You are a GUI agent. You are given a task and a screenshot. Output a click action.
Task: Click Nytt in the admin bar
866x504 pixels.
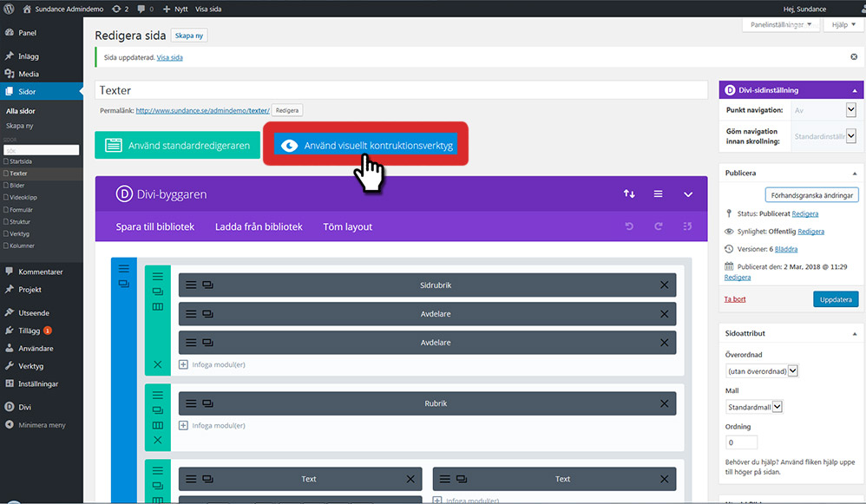[175, 9]
